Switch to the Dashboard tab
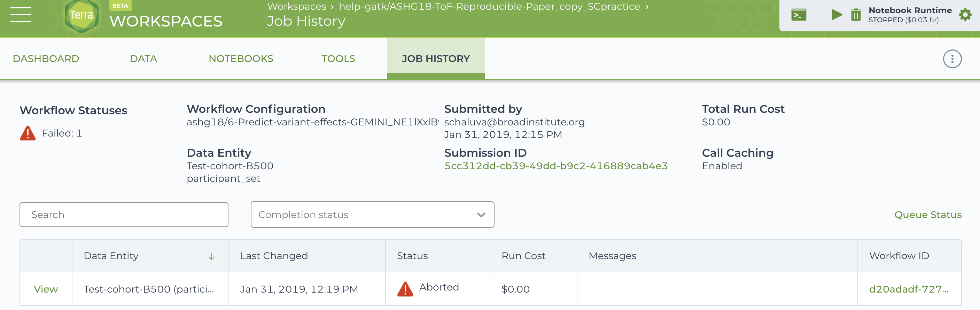This screenshot has height=310, width=980. pyautogui.click(x=46, y=59)
